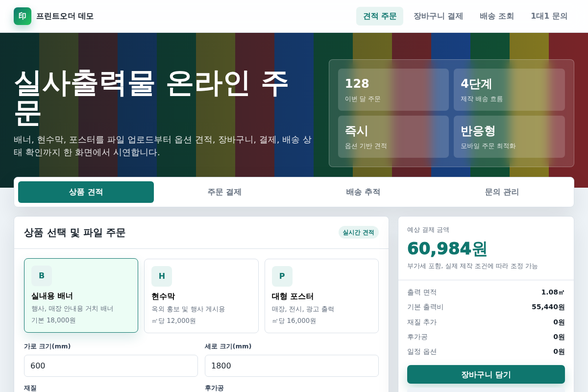The height and width of the screenshot is (392, 588).
Task: Click the 출력 면적 1.08㎡ row
Action: [x=486, y=292]
